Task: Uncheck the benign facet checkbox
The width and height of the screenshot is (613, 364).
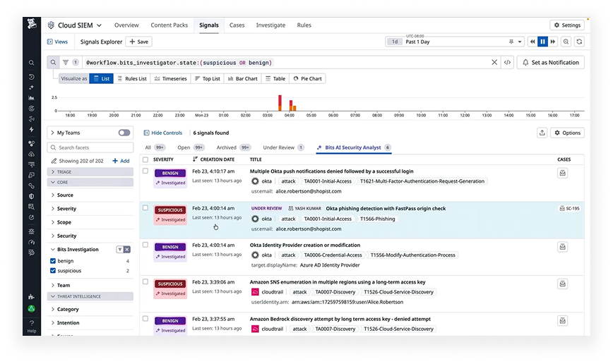Action: pos(53,261)
